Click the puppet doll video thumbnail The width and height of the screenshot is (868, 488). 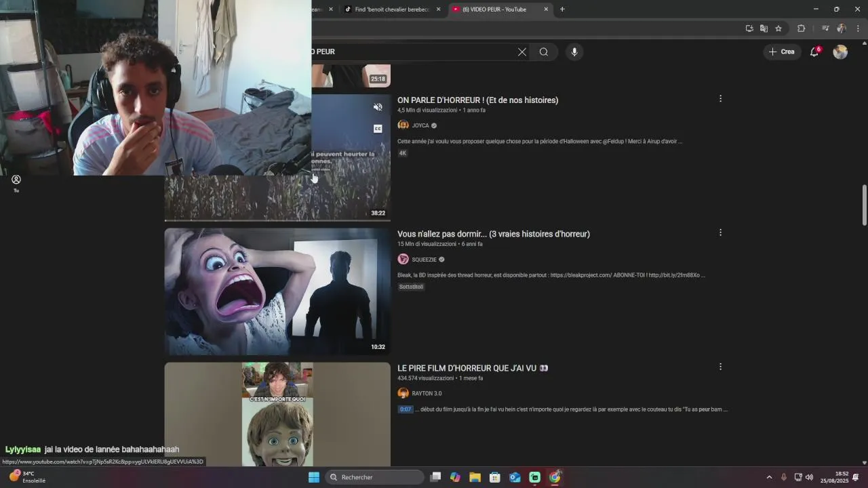(277, 414)
